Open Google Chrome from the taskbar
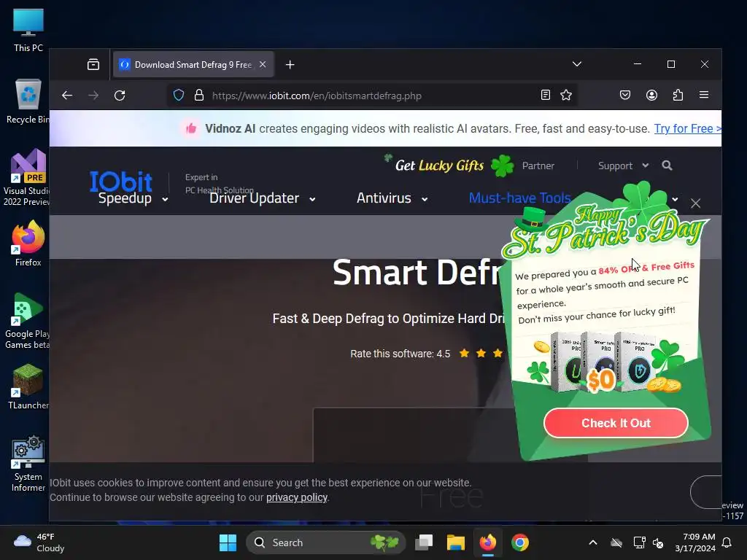Screen dimensions: 747x560 pyautogui.click(x=519, y=542)
